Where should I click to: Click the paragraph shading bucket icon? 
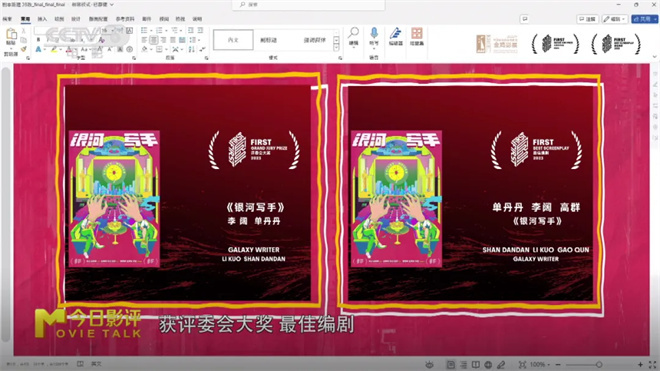point(145,49)
